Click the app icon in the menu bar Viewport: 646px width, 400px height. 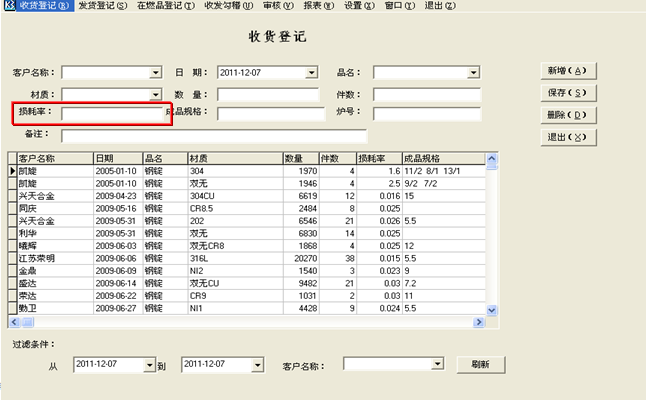point(8,6)
